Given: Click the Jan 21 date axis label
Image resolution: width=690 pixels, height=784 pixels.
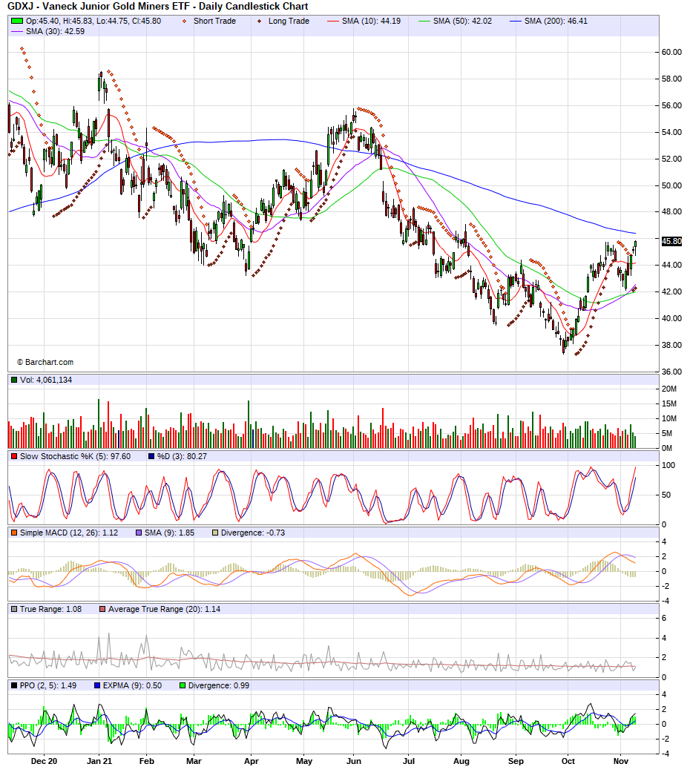Looking at the screenshot, I should click(x=99, y=762).
